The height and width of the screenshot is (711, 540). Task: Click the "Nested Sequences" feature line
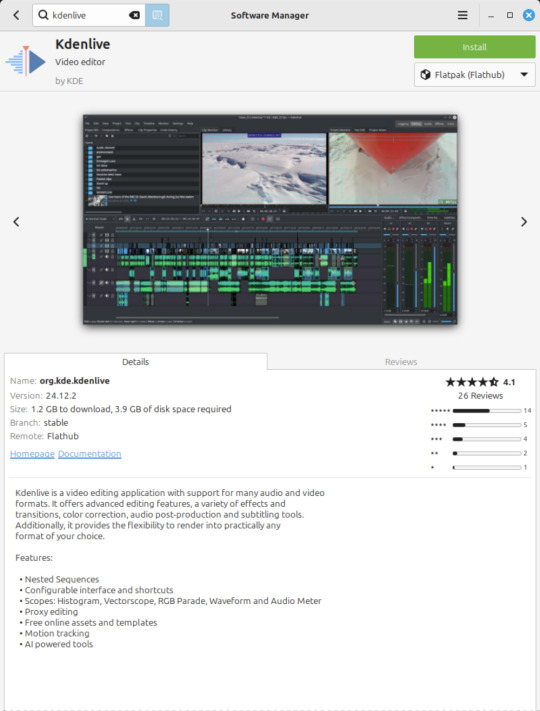(62, 580)
